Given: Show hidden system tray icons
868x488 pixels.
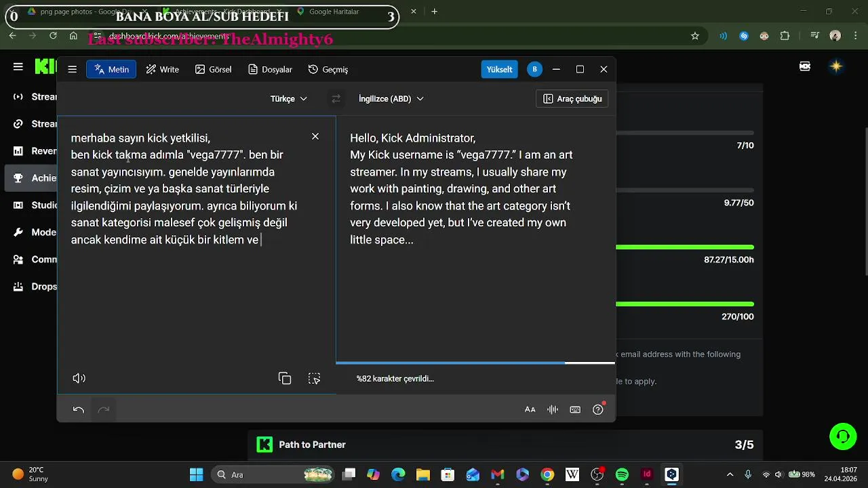Looking at the screenshot, I should click(730, 474).
